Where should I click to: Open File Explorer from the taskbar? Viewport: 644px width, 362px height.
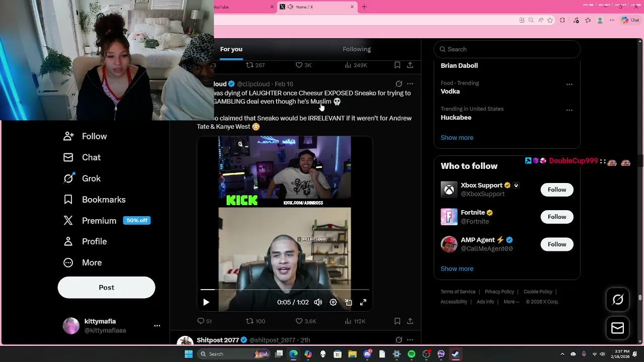tap(352, 354)
